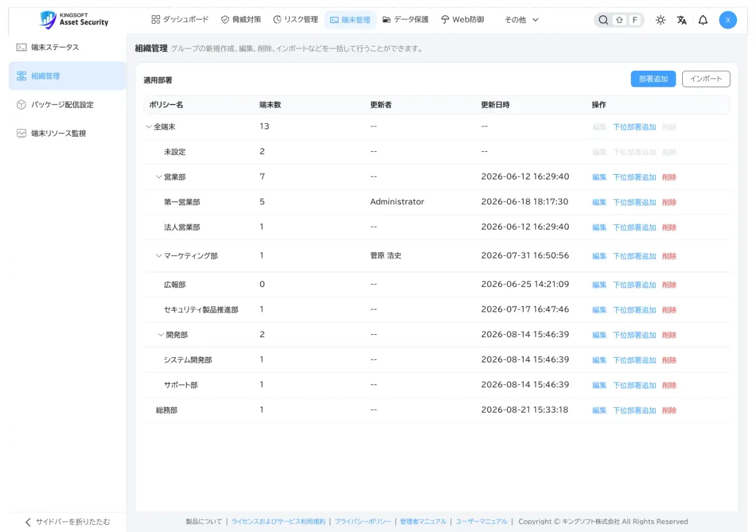Viewport: 756px width, 532px height.
Task: Open ライセンスおよびサービス利用規約 footer link
Action: 278,521
